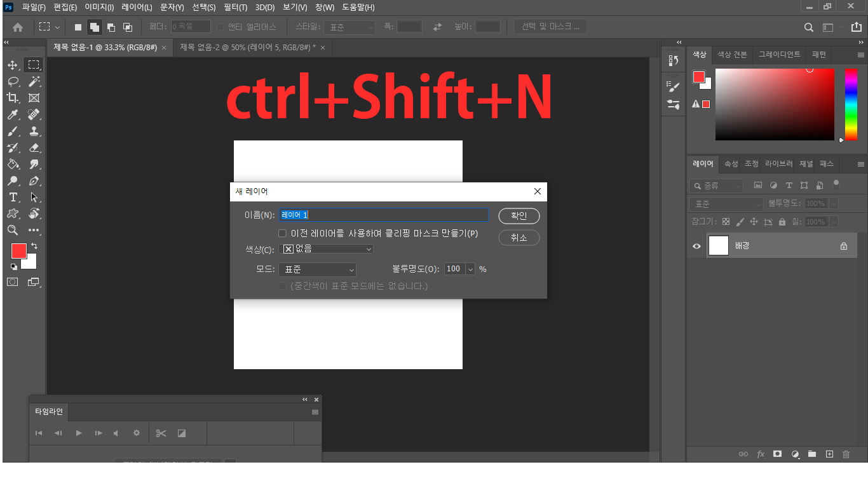Viewport: 868px width, 488px height.
Task: Select the Frame tool
Action: (x=34, y=98)
